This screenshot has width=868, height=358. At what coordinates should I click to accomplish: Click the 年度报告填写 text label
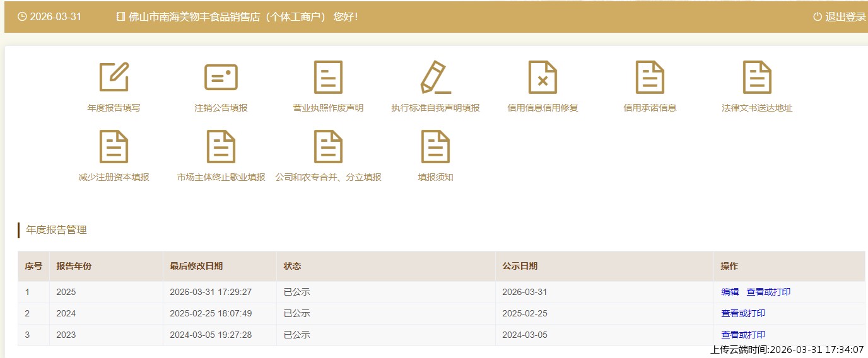[114, 108]
